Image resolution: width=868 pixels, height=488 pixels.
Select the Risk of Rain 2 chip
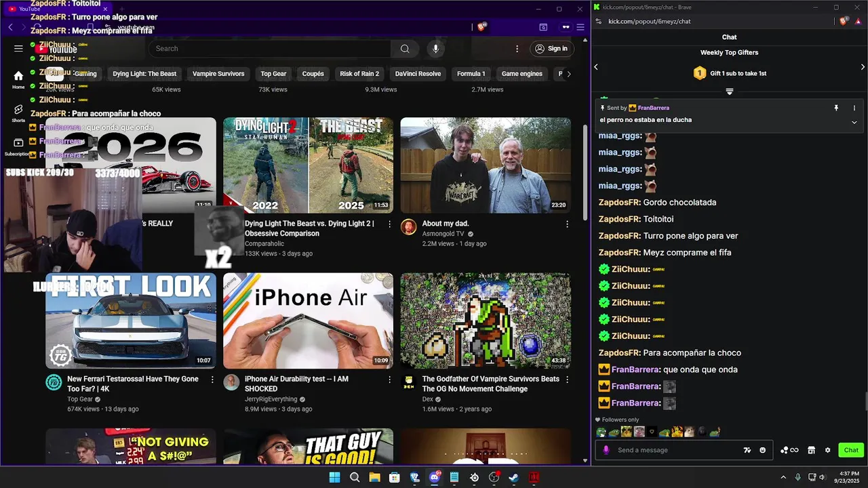[359, 74]
